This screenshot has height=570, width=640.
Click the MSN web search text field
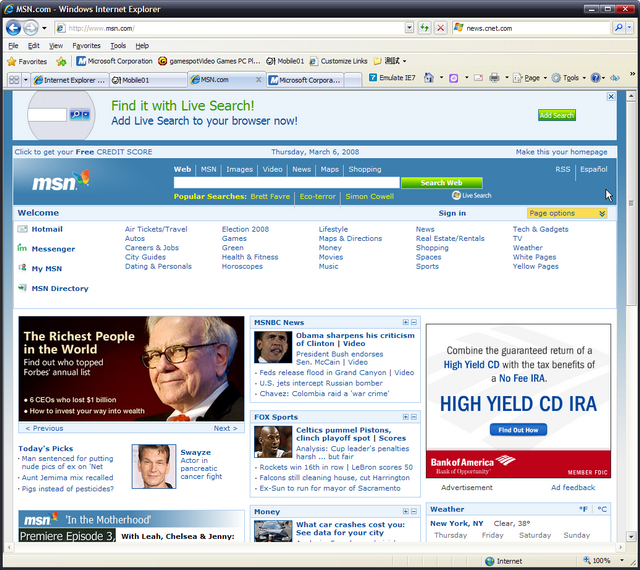(x=286, y=183)
